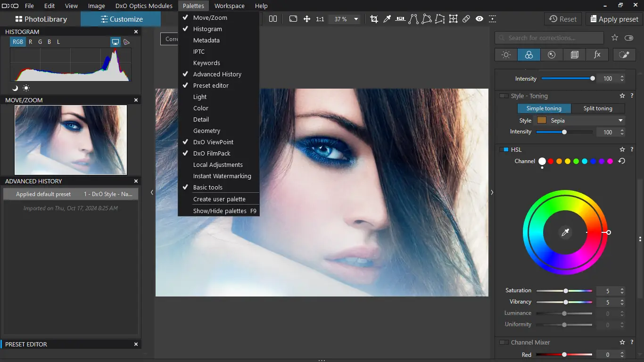Toggle the histogram out-of-gamut warning icon
The width and height of the screenshot is (644, 362).
126,42
